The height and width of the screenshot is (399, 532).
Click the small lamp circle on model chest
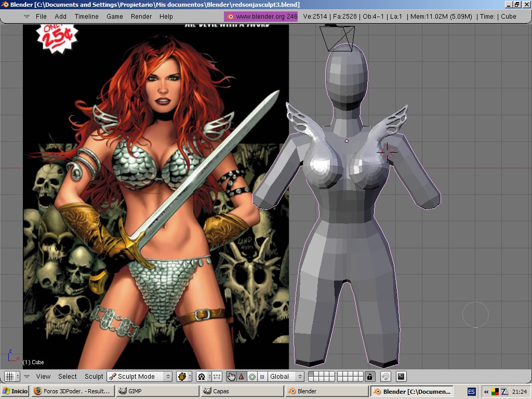pyautogui.click(x=347, y=141)
